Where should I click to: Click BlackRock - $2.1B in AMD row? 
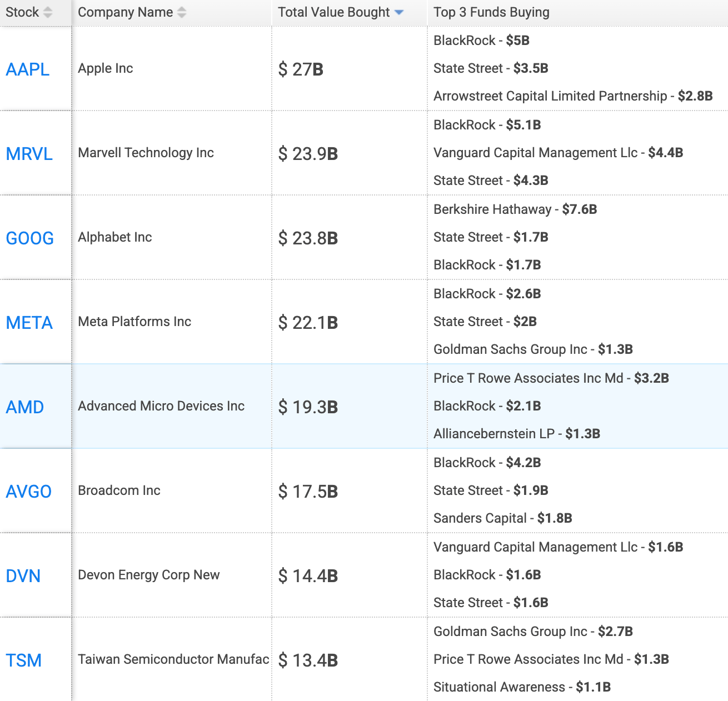click(487, 406)
